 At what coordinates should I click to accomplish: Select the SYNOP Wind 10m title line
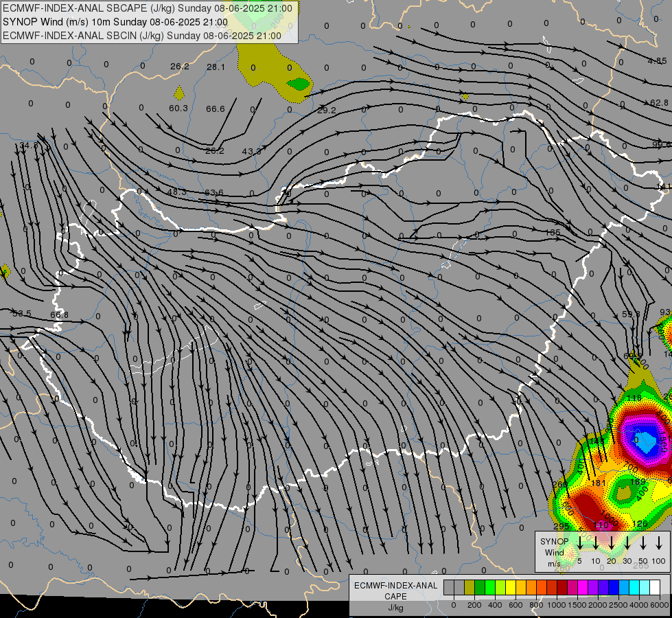(x=115, y=22)
